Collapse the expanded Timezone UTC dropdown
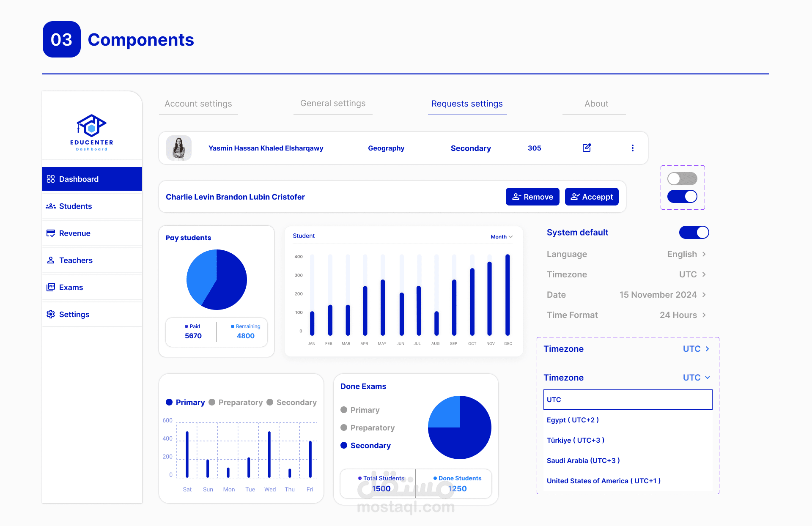812x526 pixels. tap(708, 378)
